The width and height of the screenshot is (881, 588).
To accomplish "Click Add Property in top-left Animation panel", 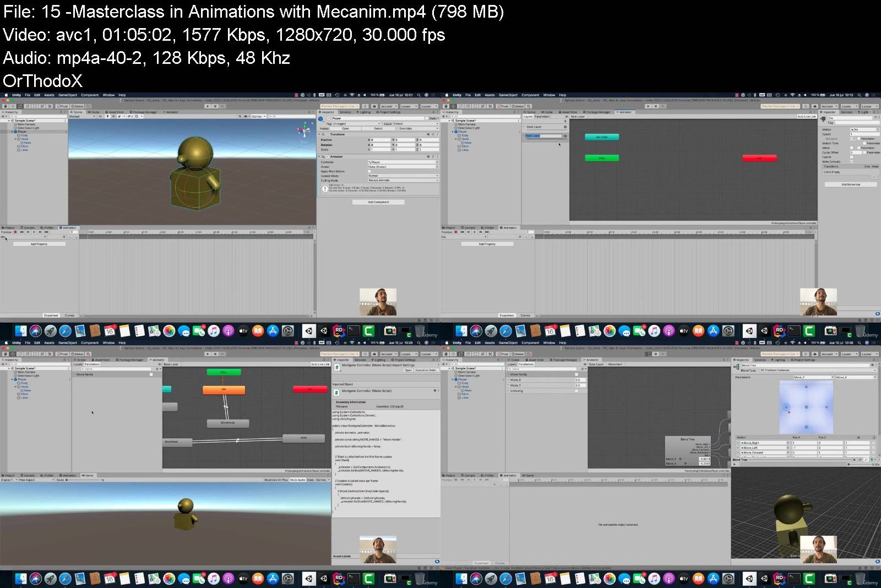I will point(39,244).
